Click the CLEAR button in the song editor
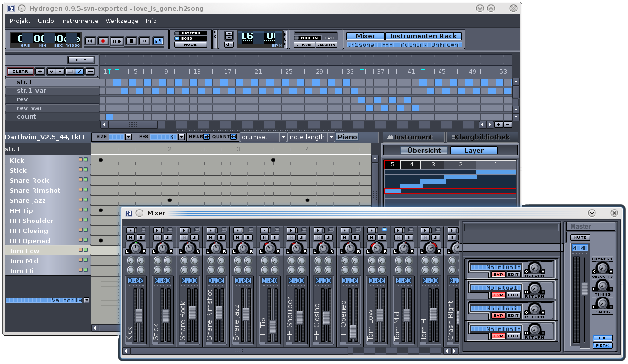The height and width of the screenshot is (364, 628). pos(20,71)
